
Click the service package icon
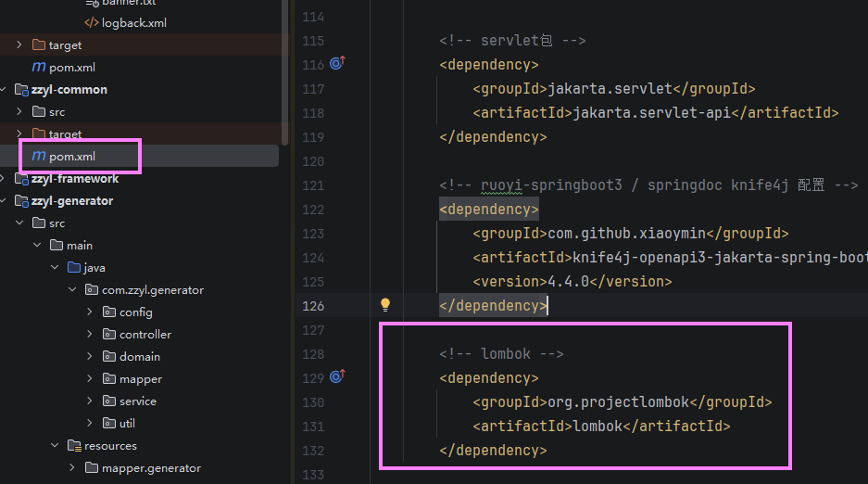click(109, 401)
